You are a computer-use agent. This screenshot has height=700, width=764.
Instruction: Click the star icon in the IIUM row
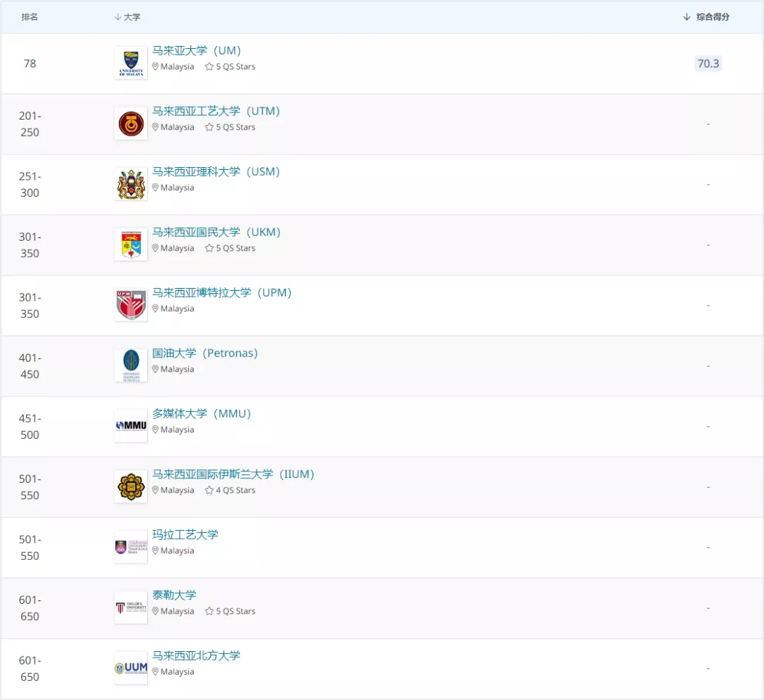point(209,490)
